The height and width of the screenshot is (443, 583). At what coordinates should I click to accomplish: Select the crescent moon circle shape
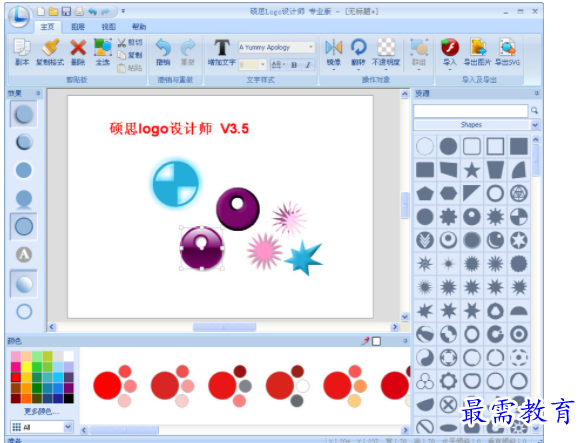495,240
